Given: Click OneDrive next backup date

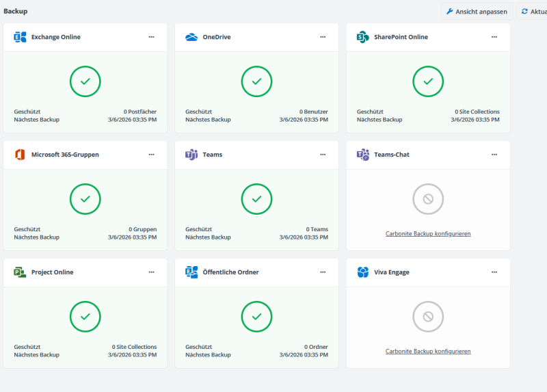Looking at the screenshot, I should [304, 120].
